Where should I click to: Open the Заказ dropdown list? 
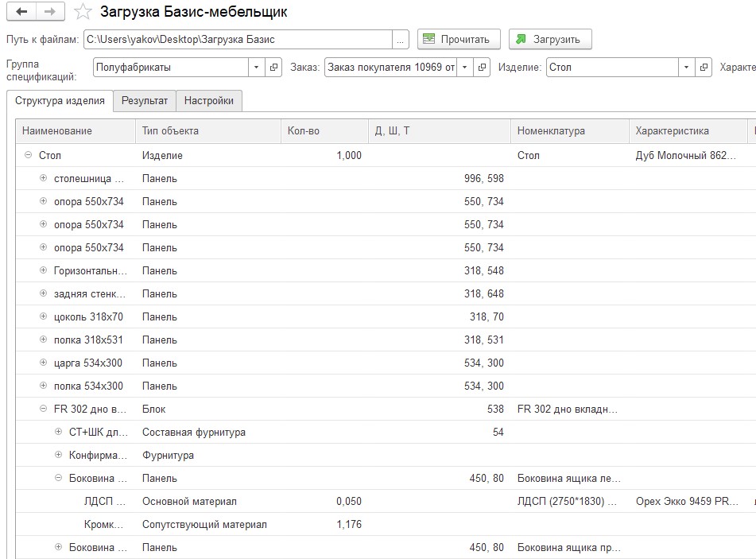coord(464,68)
